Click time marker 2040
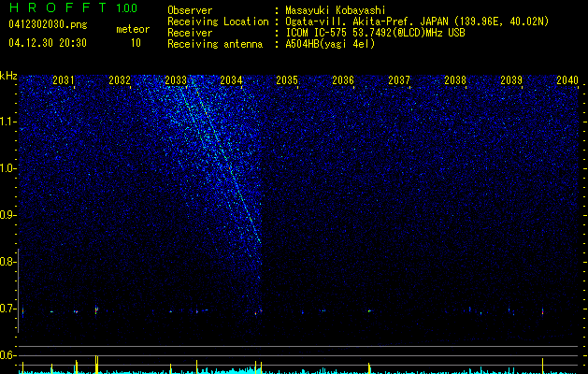This screenshot has height=374, width=588. pos(567,80)
